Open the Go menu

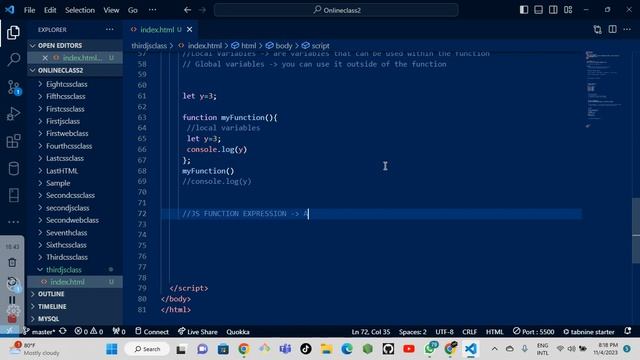tap(133, 10)
